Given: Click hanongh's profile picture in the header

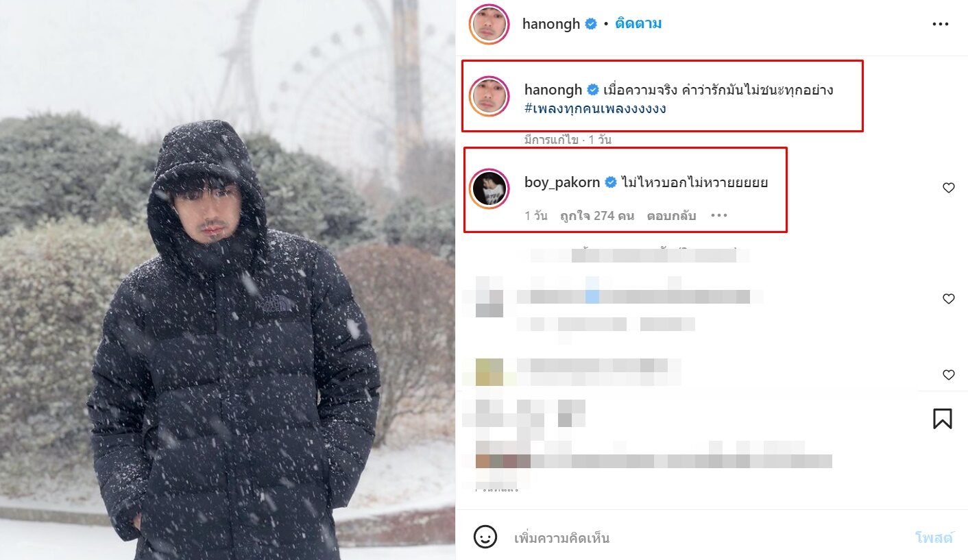Looking at the screenshot, I should 489,24.
